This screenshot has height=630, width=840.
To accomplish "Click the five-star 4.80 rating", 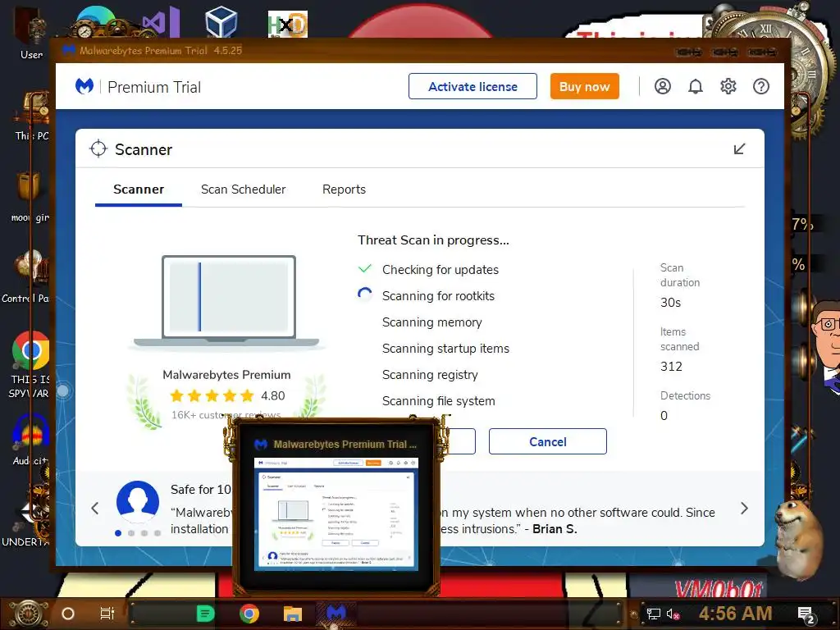I will point(227,396).
